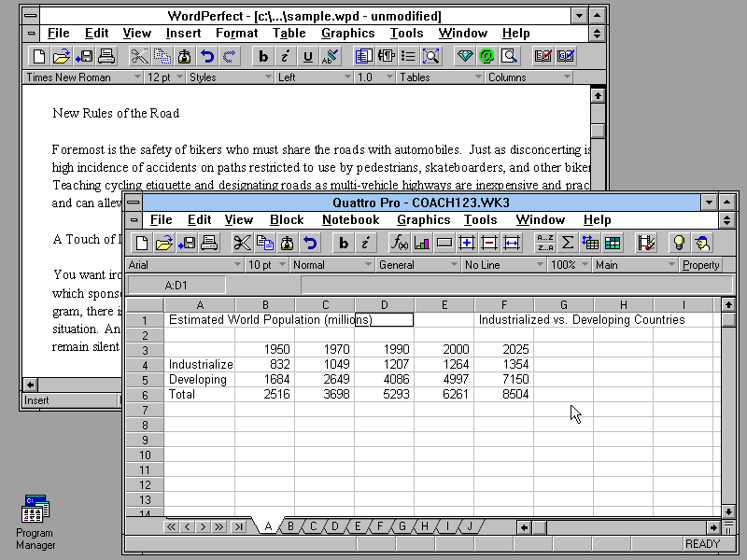
Task: Open the Format menu in WordPerfect
Action: coord(237,34)
